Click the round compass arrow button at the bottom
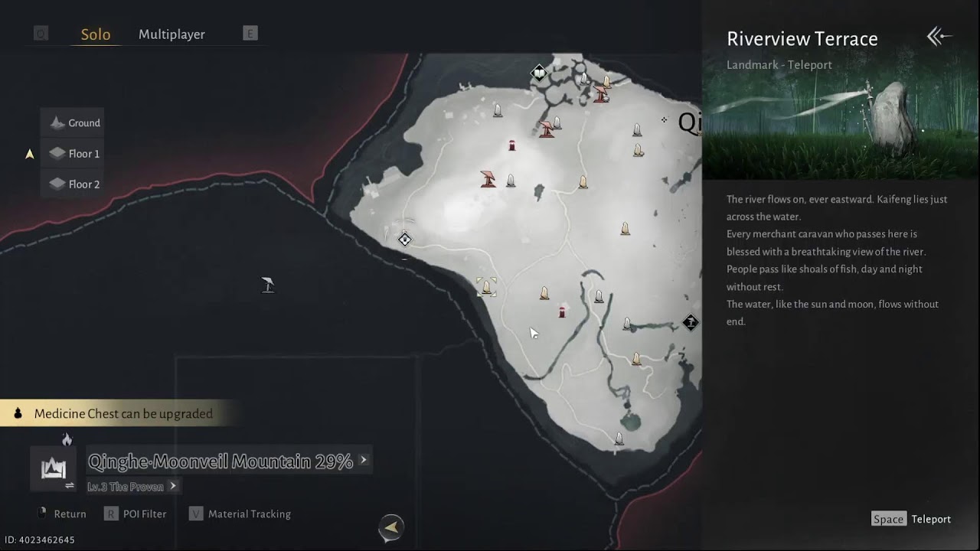 coord(391,527)
